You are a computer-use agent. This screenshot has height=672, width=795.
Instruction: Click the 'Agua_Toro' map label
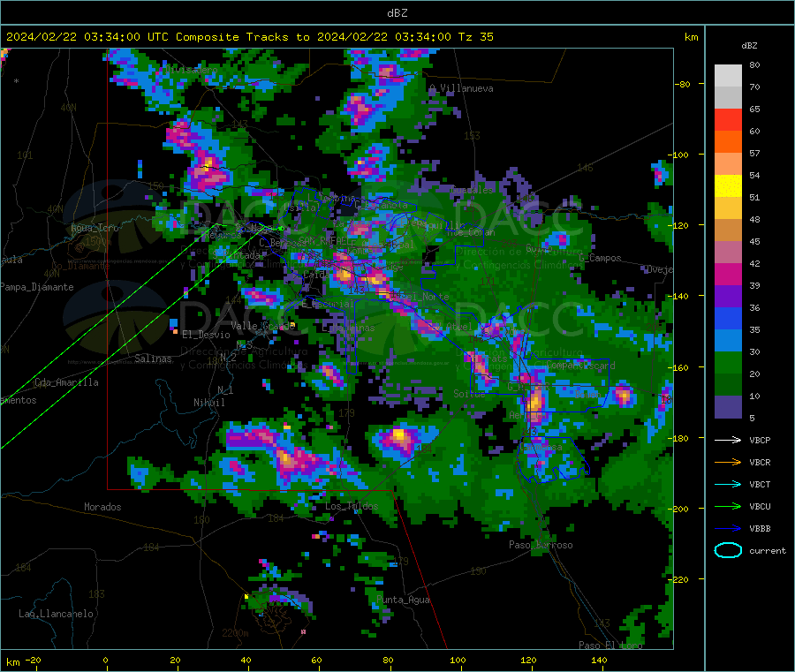(x=95, y=228)
